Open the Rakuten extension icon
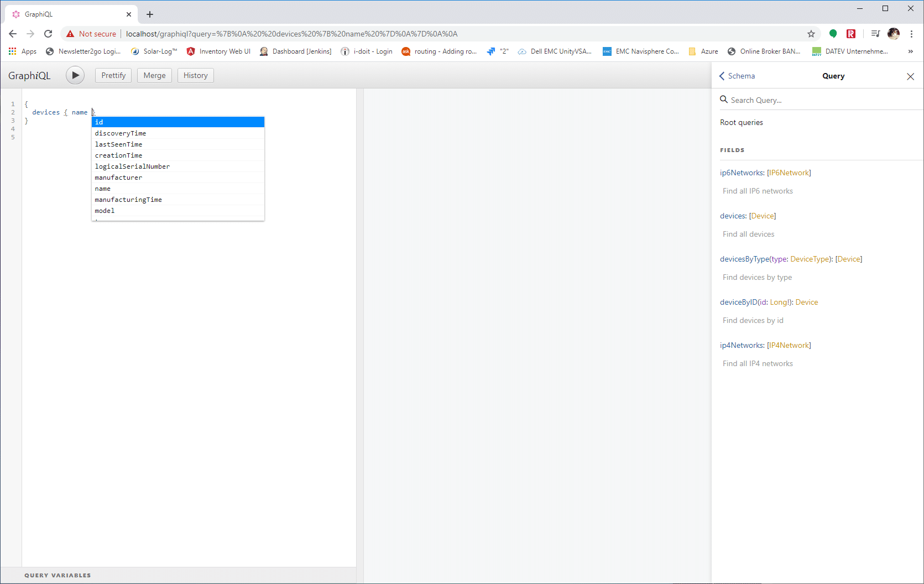This screenshot has width=924, height=584. (851, 34)
